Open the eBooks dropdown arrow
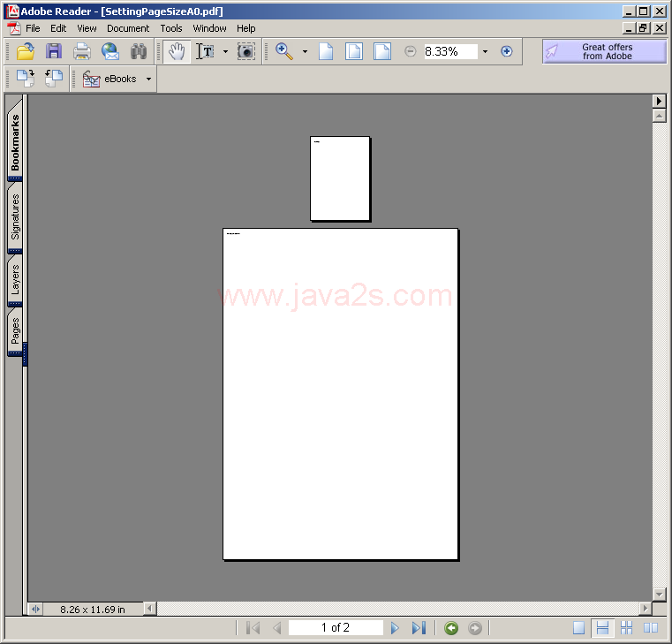The width and height of the screenshot is (672, 644). click(x=148, y=79)
